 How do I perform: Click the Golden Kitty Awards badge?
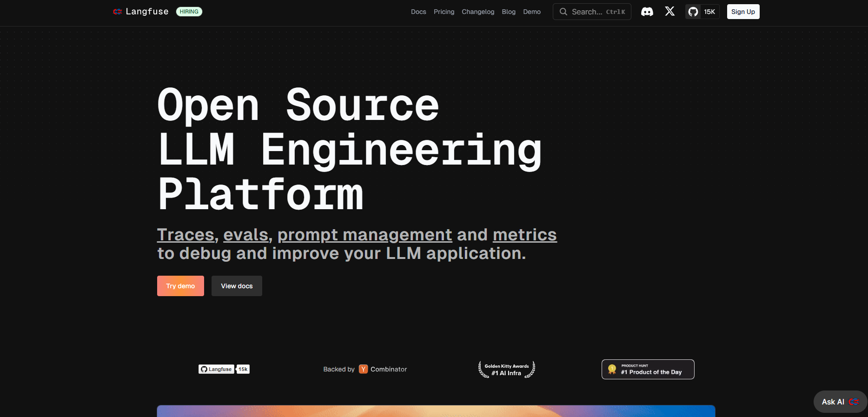point(507,370)
